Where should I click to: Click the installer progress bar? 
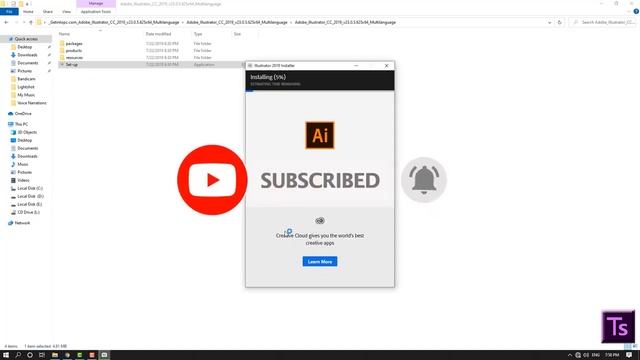(x=320, y=91)
